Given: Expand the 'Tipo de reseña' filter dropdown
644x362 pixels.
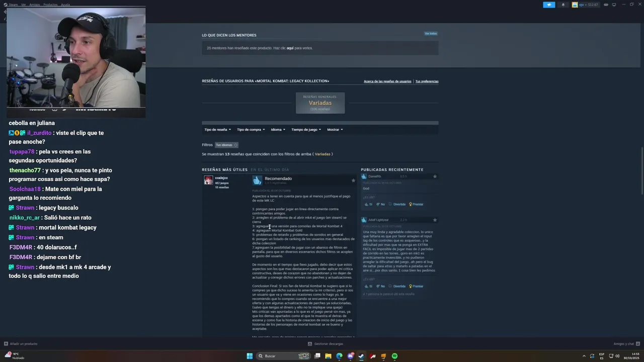Looking at the screenshot, I should coord(217,130).
